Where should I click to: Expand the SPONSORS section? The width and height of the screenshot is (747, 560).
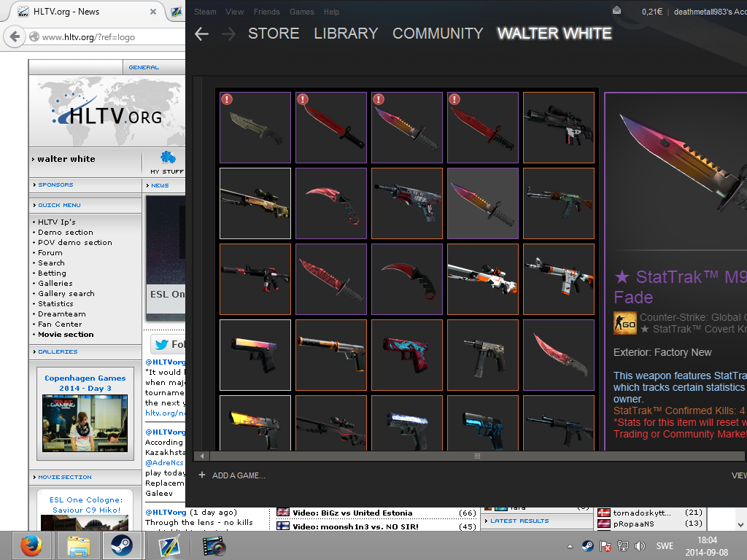click(55, 184)
